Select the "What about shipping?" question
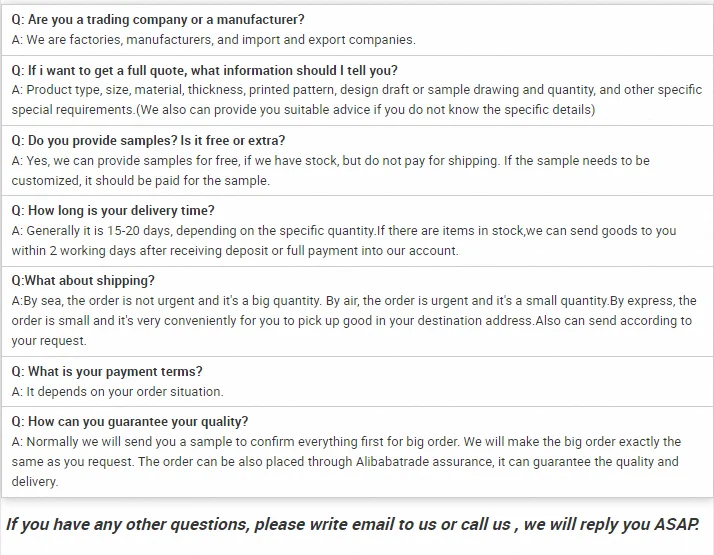This screenshot has height=555, width=714. tap(83, 281)
